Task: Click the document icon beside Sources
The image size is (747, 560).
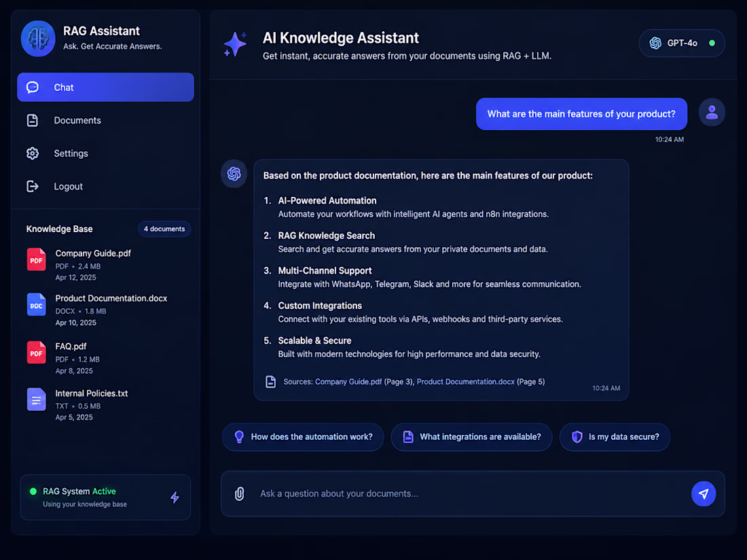Action: click(270, 382)
